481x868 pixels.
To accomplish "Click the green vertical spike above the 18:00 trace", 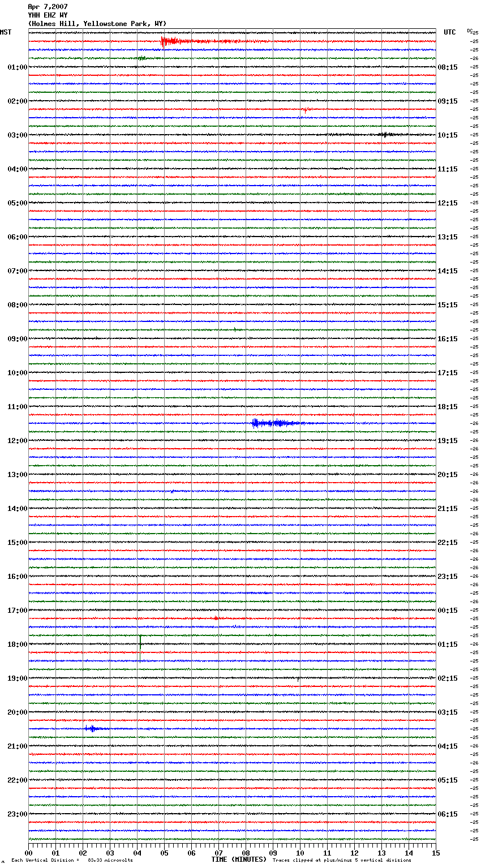I will [140, 648].
